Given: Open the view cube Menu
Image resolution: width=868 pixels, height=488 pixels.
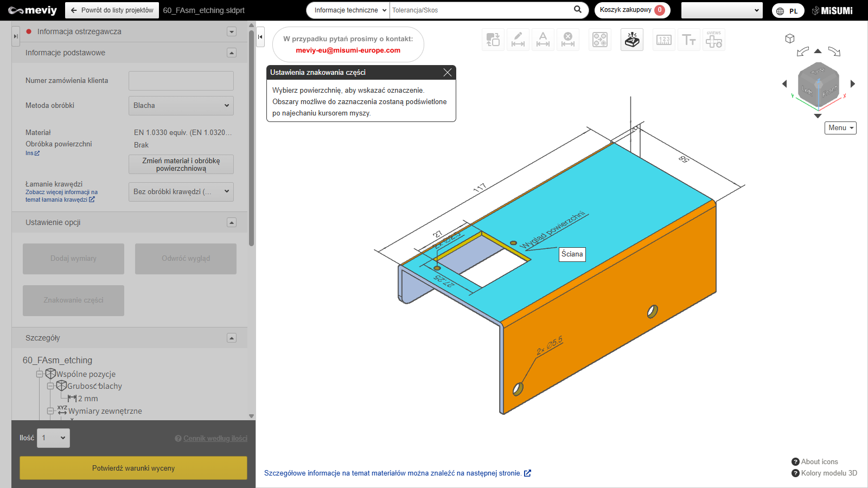Looking at the screenshot, I should coord(840,128).
